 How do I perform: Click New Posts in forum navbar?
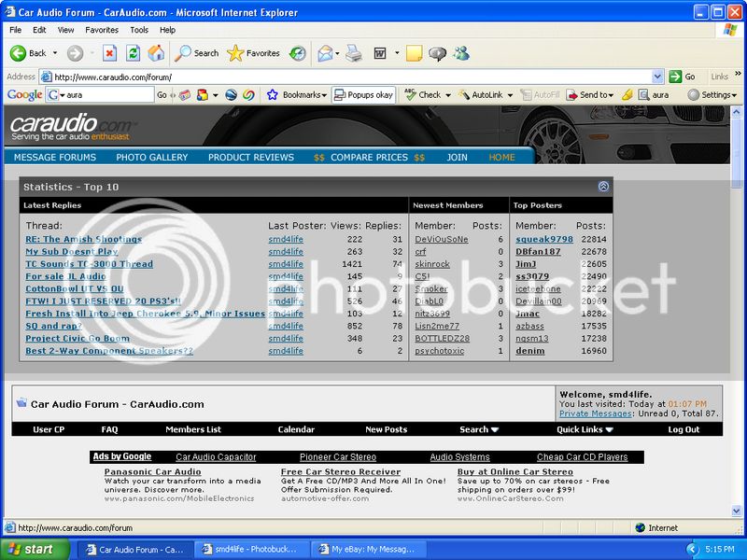point(386,429)
